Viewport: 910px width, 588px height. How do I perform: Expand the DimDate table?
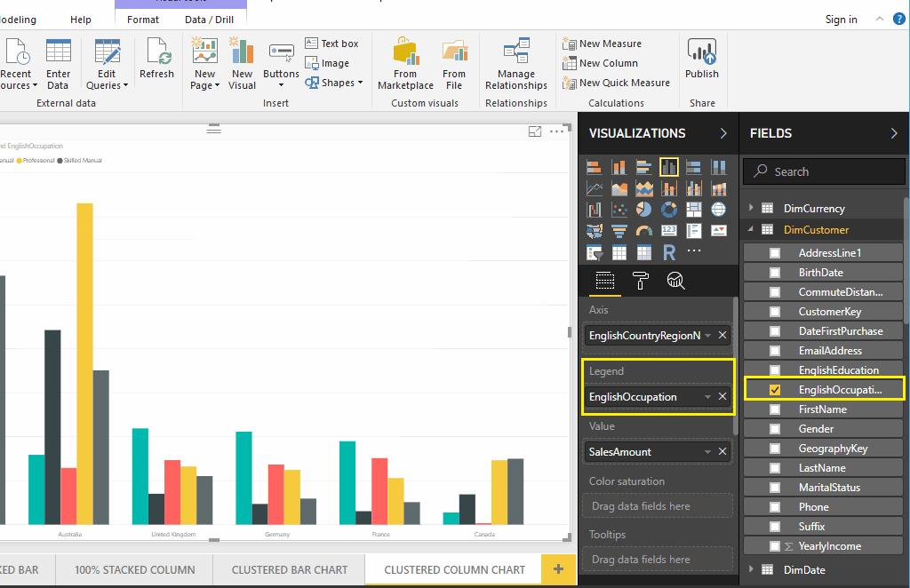pos(750,569)
